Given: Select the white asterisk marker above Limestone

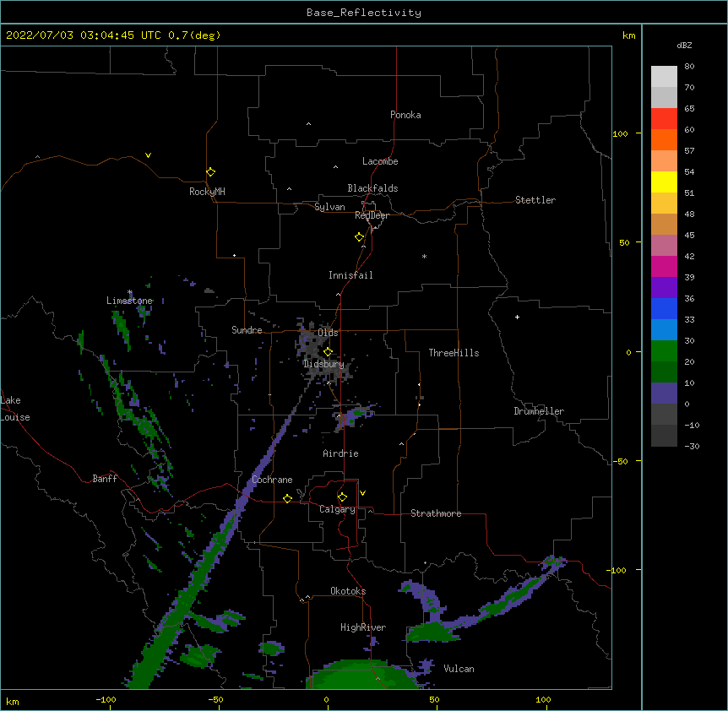Looking at the screenshot, I should [x=130, y=292].
